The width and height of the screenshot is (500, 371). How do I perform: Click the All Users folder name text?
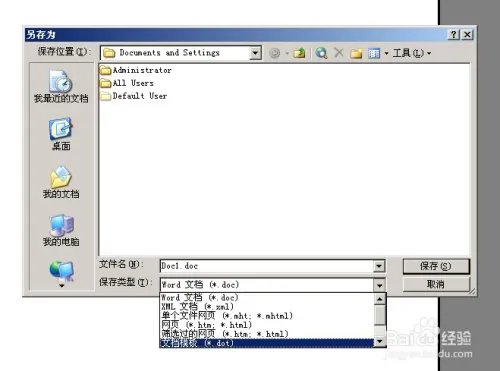[133, 83]
